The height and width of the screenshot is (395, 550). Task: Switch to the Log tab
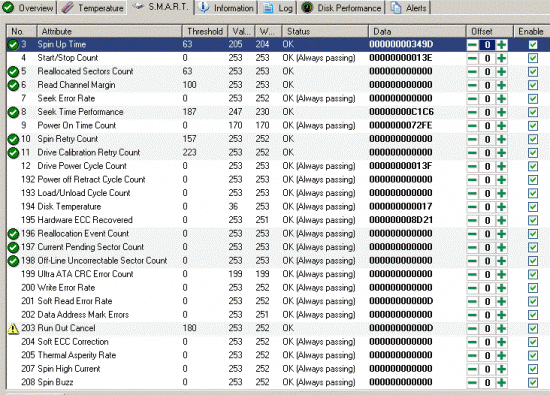[x=278, y=8]
